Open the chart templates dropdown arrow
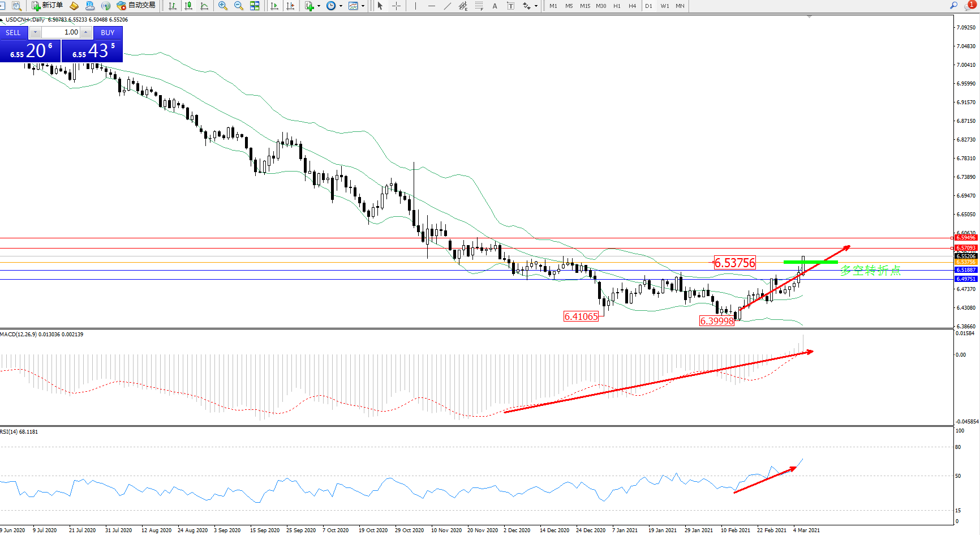Viewport: 980px width, 535px height. coord(363,6)
